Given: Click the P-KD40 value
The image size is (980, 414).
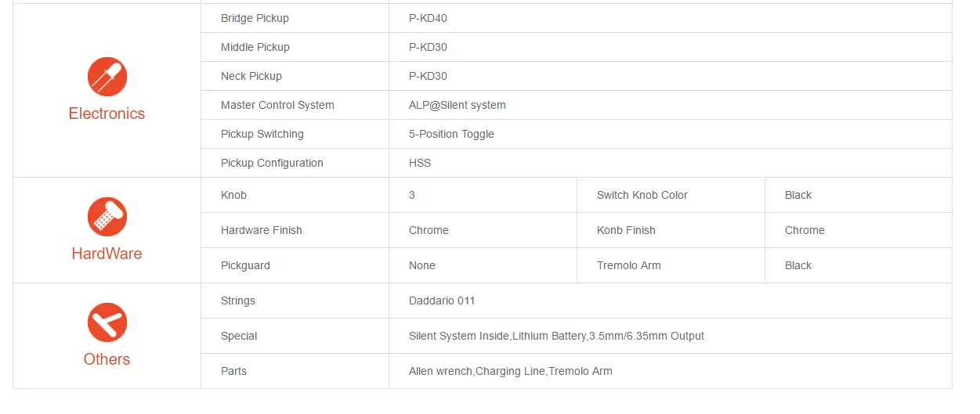Looking at the screenshot, I should [x=428, y=18].
